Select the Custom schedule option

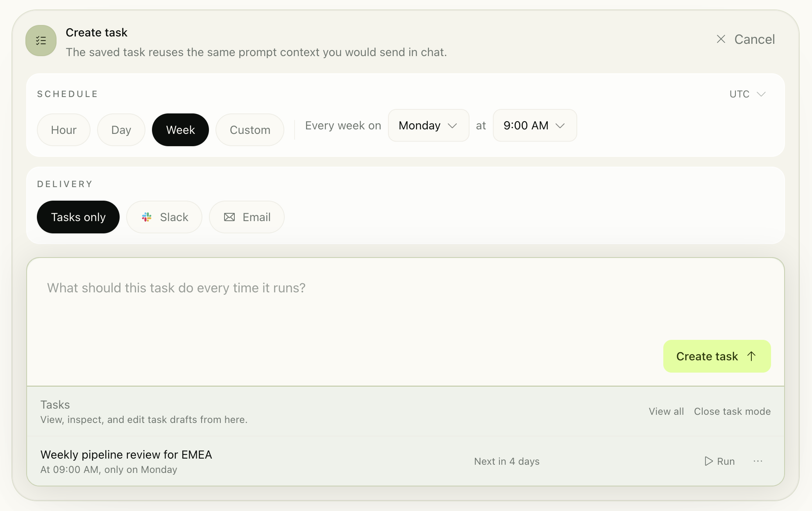pyautogui.click(x=250, y=130)
